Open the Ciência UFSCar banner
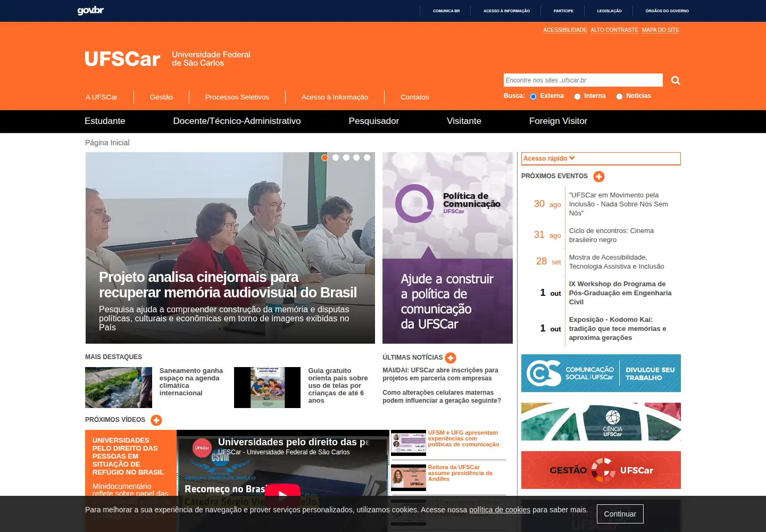This screenshot has width=766, height=532. [x=601, y=422]
